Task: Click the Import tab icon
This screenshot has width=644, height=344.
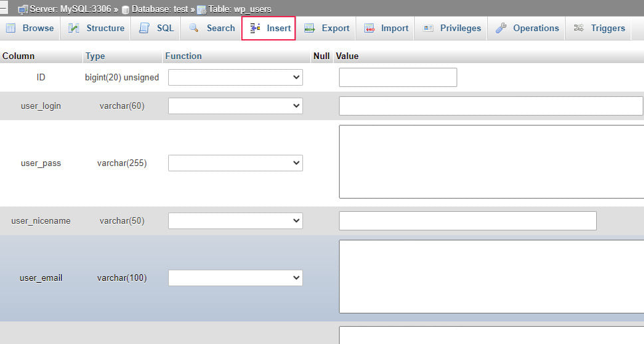Action: pyautogui.click(x=370, y=28)
